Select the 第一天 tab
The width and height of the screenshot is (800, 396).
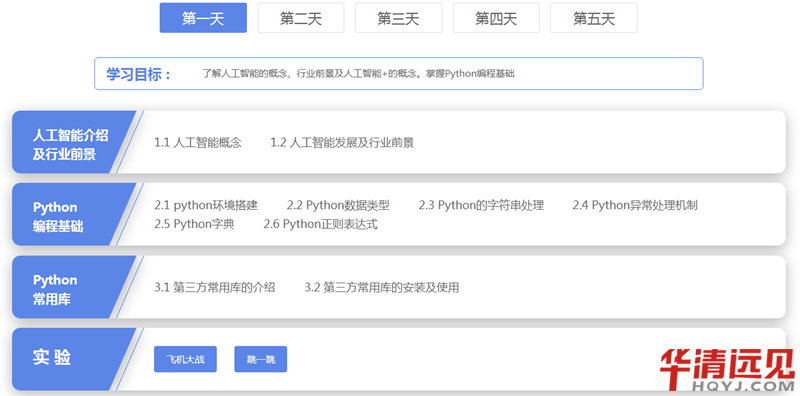(x=203, y=18)
